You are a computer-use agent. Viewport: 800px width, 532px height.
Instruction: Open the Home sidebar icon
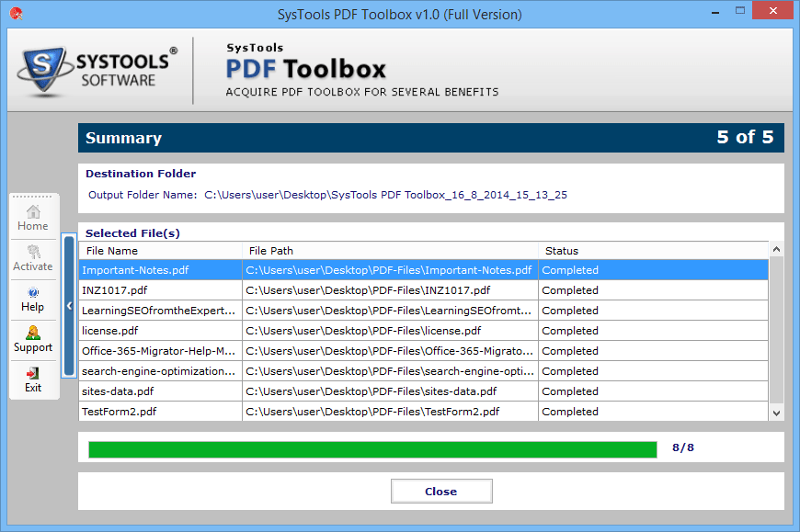33,218
